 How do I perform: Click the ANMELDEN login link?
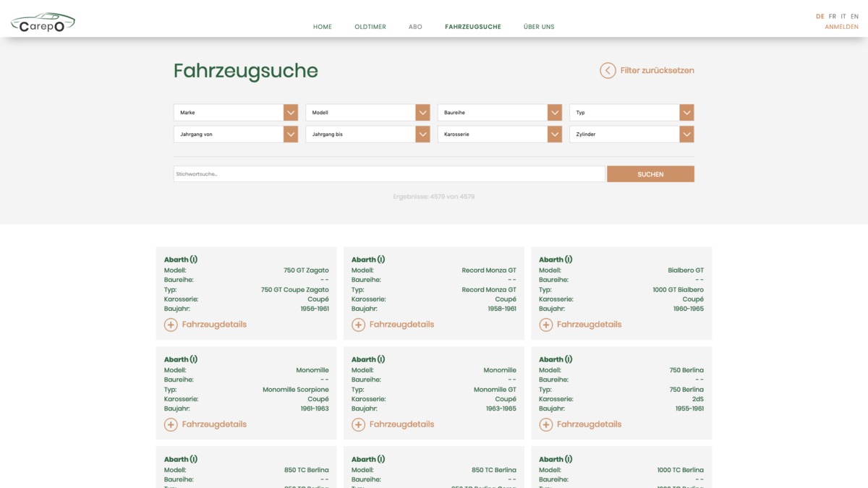pos(842,27)
